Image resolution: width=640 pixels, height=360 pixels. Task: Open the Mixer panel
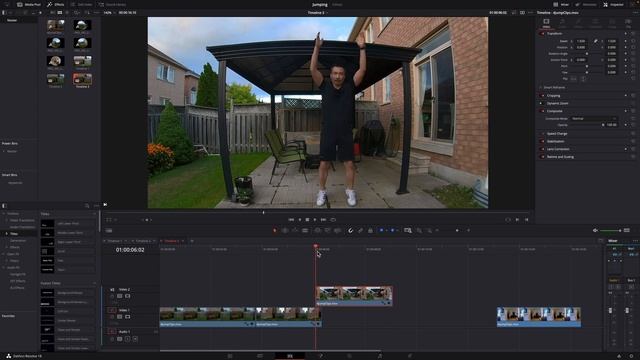tap(561, 4)
